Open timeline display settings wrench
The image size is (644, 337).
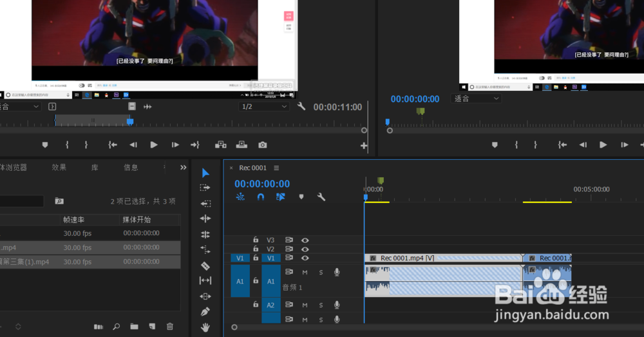coord(321,197)
